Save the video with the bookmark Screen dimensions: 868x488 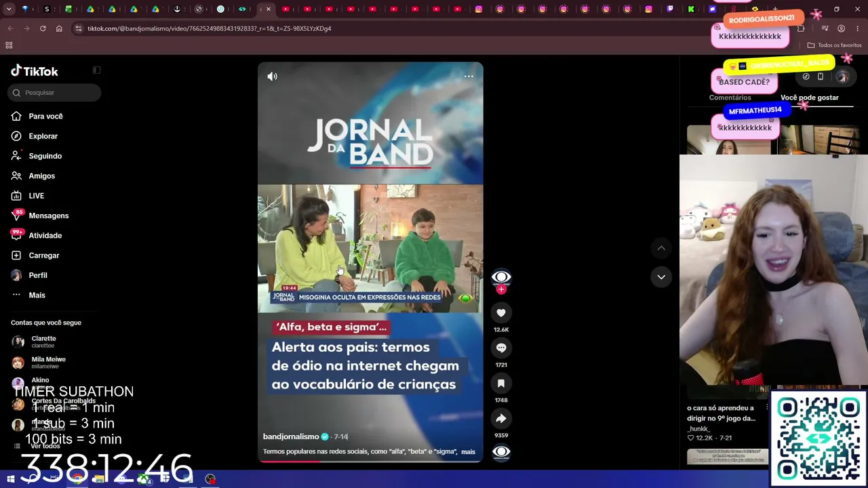tap(501, 383)
